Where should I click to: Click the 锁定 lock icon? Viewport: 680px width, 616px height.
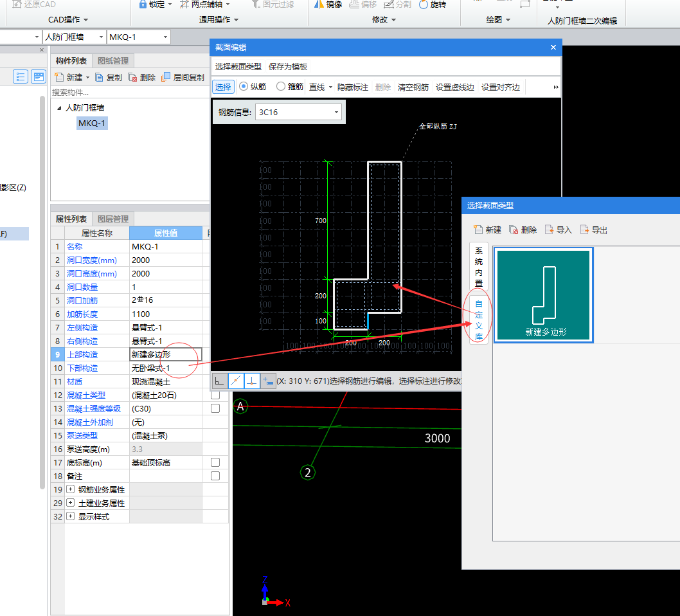(x=143, y=5)
